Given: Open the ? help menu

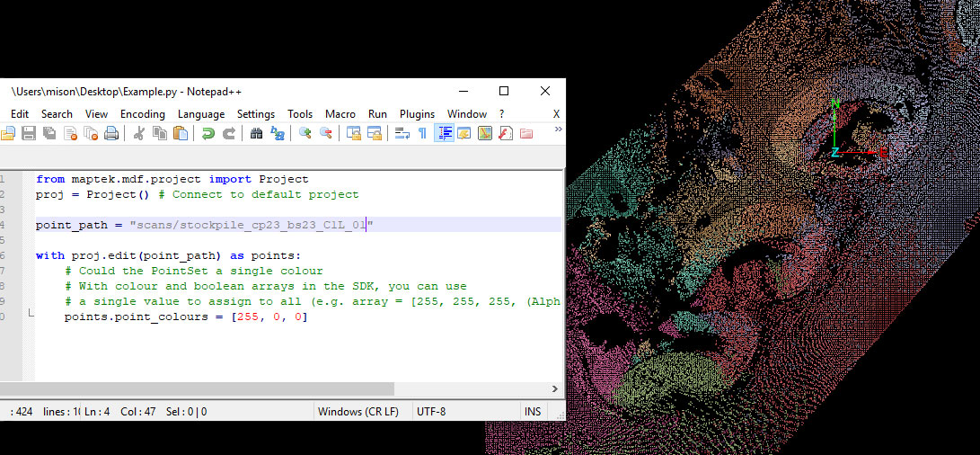Looking at the screenshot, I should [501, 114].
